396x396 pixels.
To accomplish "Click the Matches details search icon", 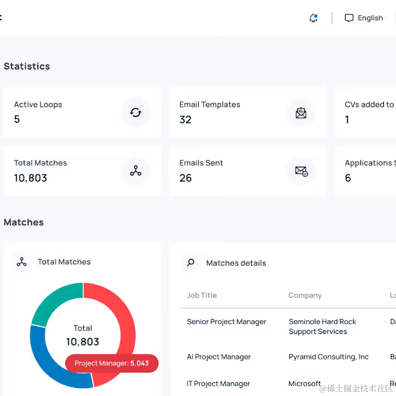I will [x=191, y=263].
